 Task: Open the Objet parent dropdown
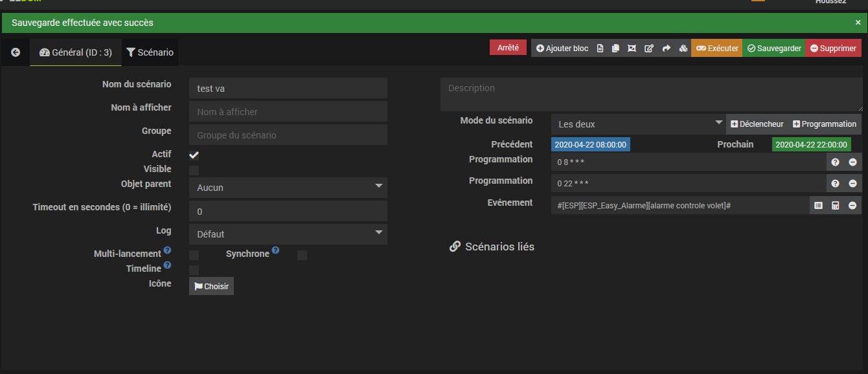coord(288,188)
